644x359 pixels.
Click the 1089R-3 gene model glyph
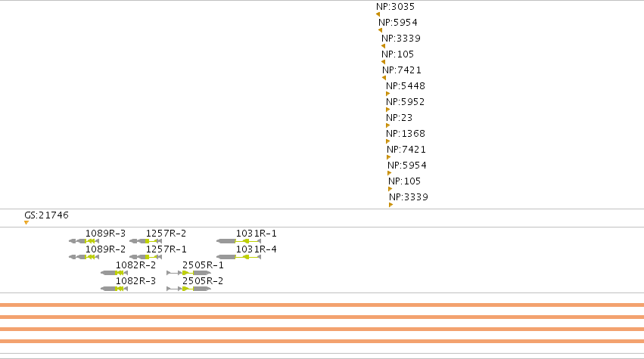(x=84, y=241)
